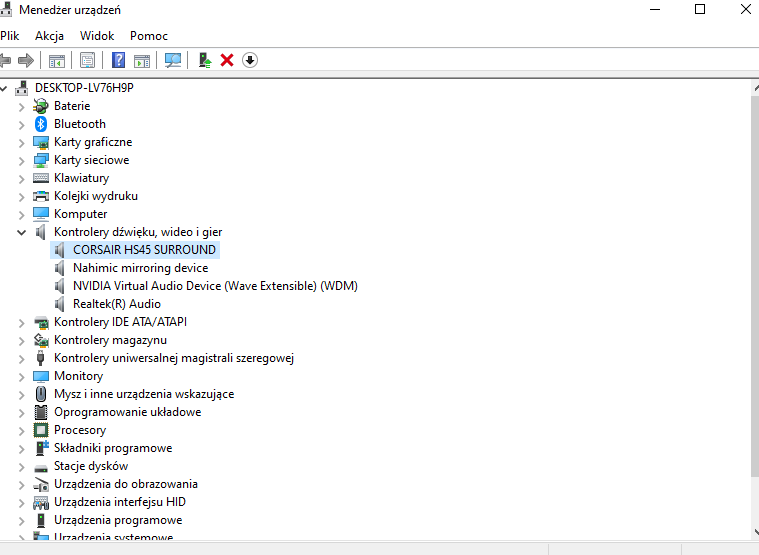Screen dimensions: 759x555
Task: Select the Monitory label
Action: pos(78,376)
